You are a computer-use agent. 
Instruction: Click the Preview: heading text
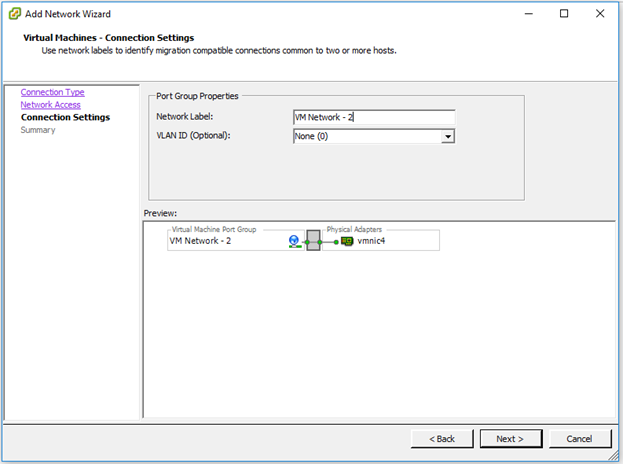click(160, 213)
